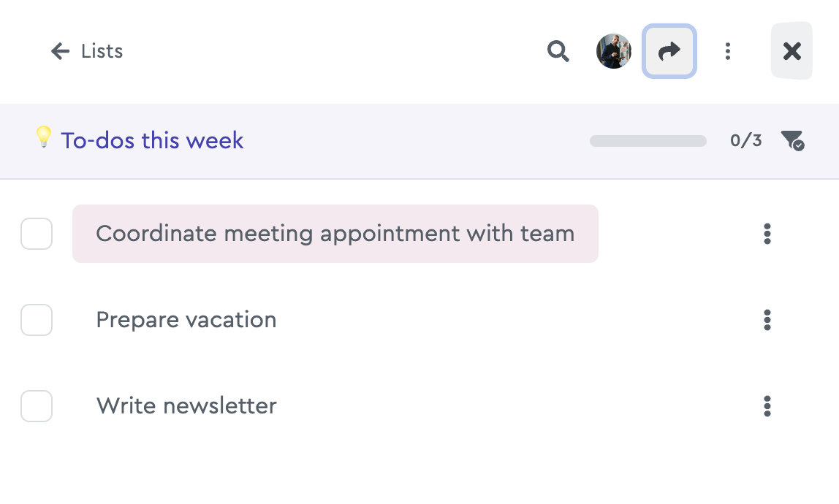839x504 pixels.
Task: Mark Write newsletter as done
Action: click(x=37, y=406)
